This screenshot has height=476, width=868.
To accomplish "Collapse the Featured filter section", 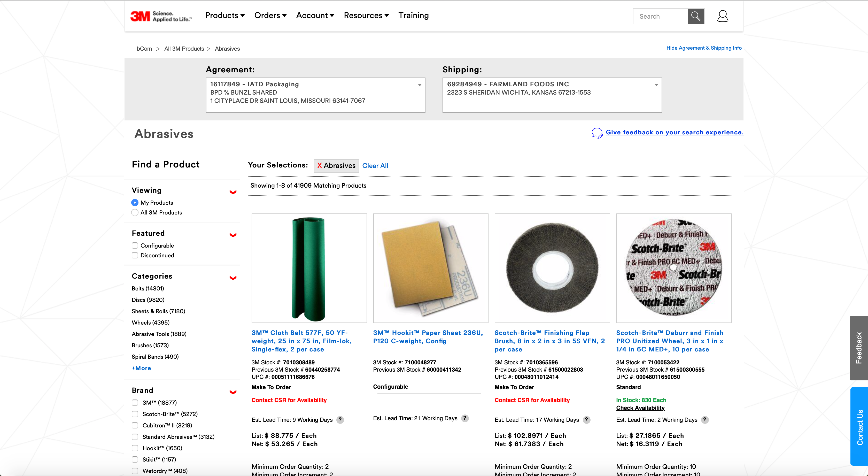I will tap(233, 235).
